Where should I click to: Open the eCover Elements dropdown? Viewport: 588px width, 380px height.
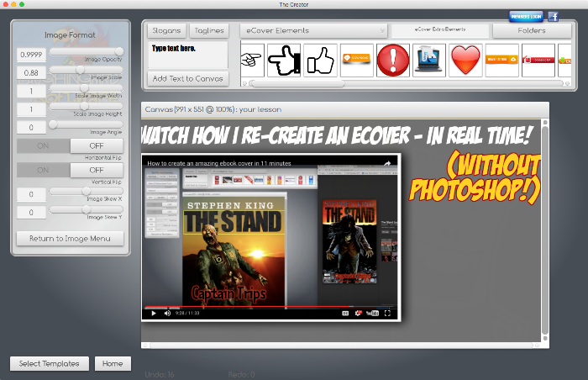pos(313,30)
